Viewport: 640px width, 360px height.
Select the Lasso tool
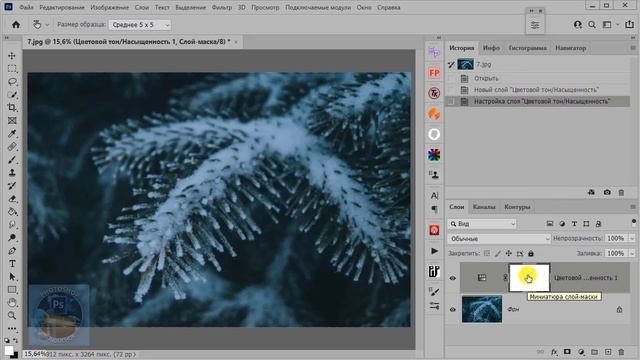point(12,82)
